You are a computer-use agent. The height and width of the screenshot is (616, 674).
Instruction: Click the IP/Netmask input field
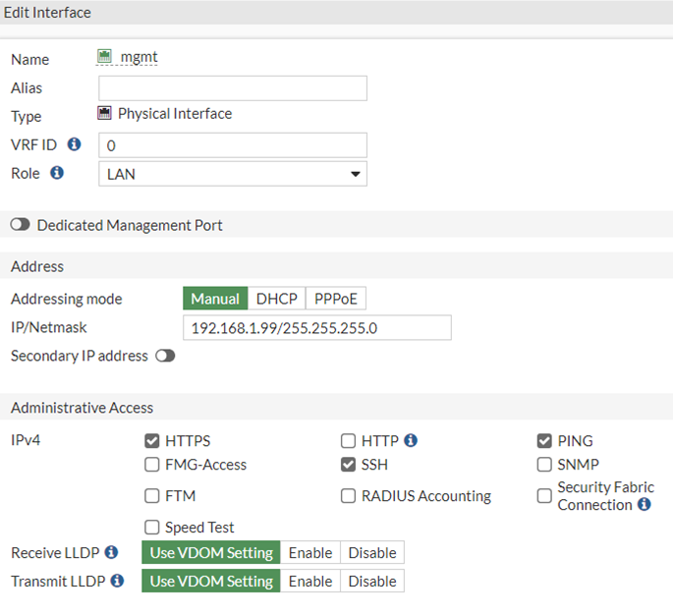point(316,327)
